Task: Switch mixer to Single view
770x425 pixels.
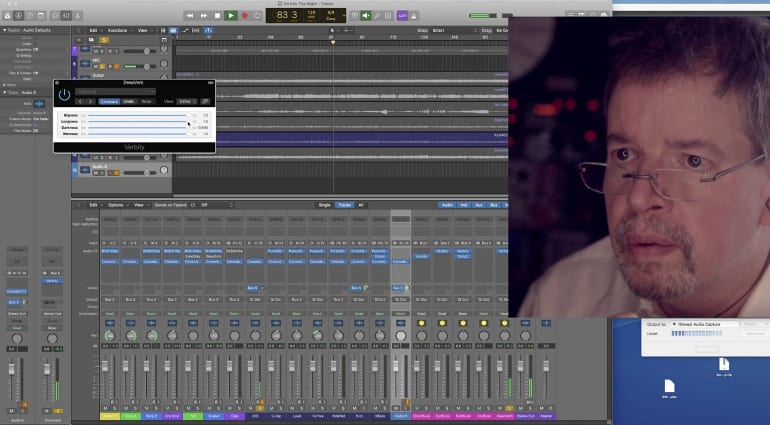Action: 325,205
